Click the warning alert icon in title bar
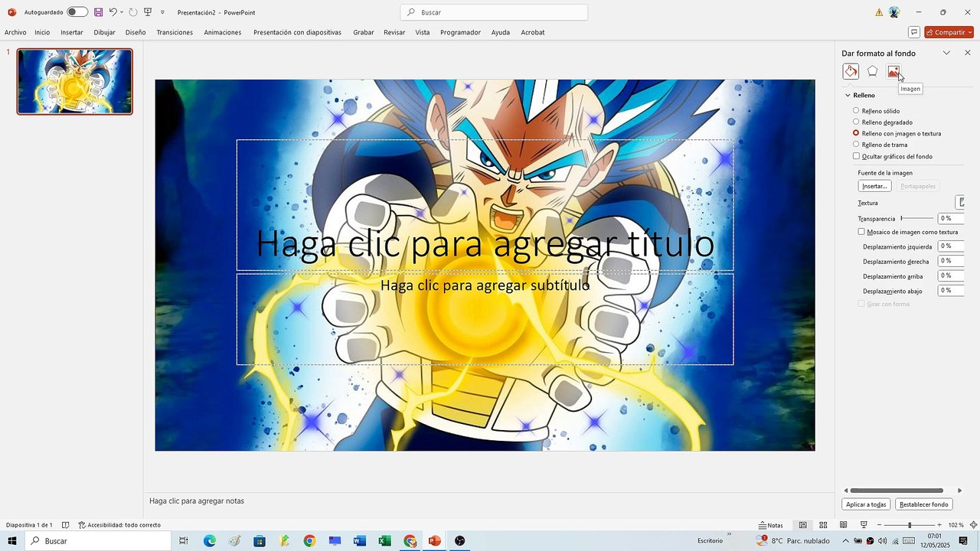 pos(879,12)
